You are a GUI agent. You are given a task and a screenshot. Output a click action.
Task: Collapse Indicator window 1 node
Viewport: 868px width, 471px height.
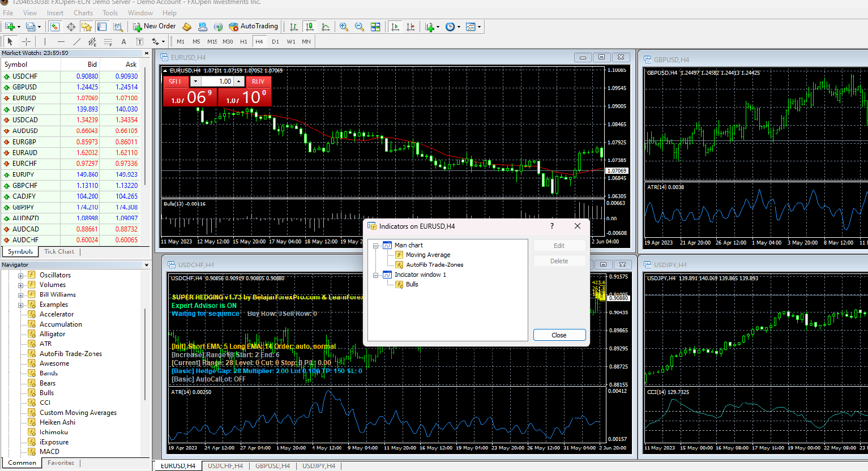(x=375, y=275)
